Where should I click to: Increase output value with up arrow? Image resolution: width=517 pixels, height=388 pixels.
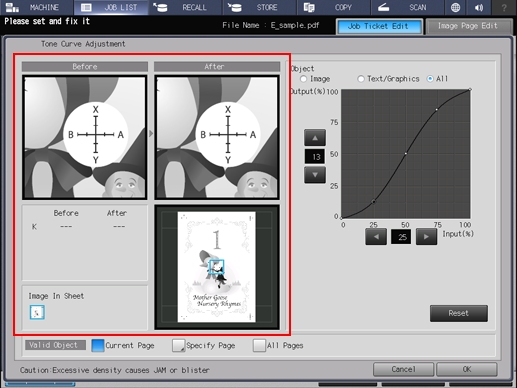pyautogui.click(x=315, y=138)
